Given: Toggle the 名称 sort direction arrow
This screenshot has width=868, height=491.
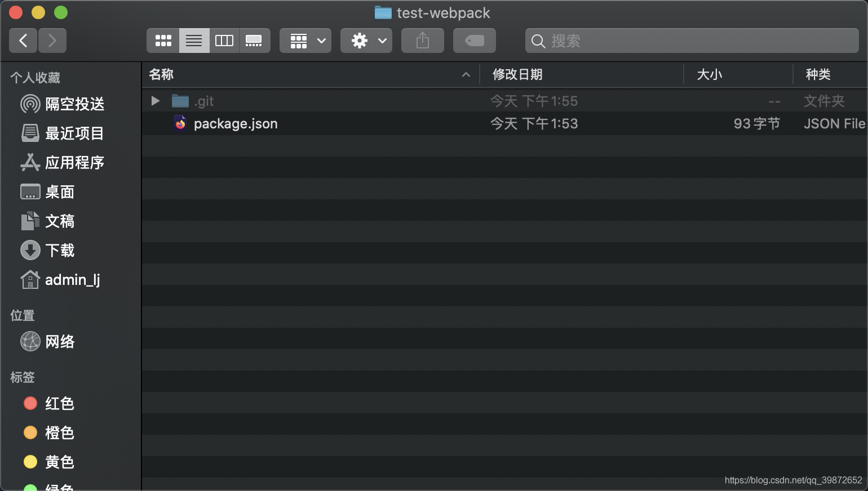Looking at the screenshot, I should [x=466, y=74].
